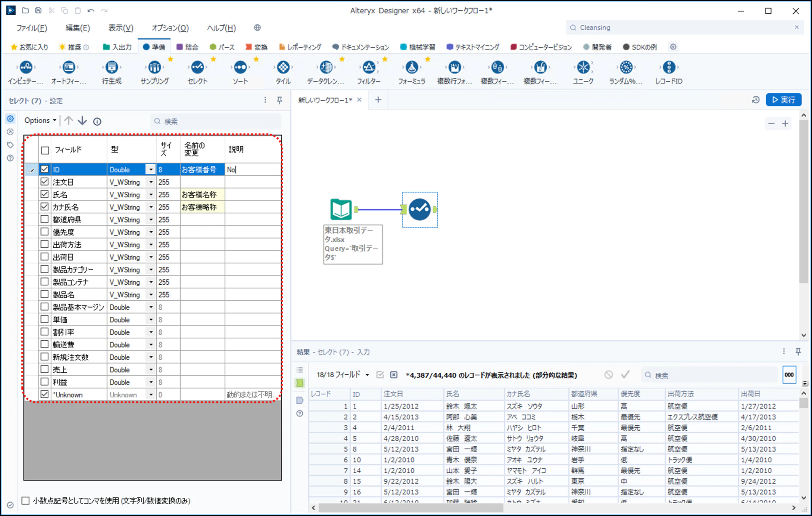This screenshot has width=812, height=516.
Task: Open the type dropdown for ID row
Action: 151,170
